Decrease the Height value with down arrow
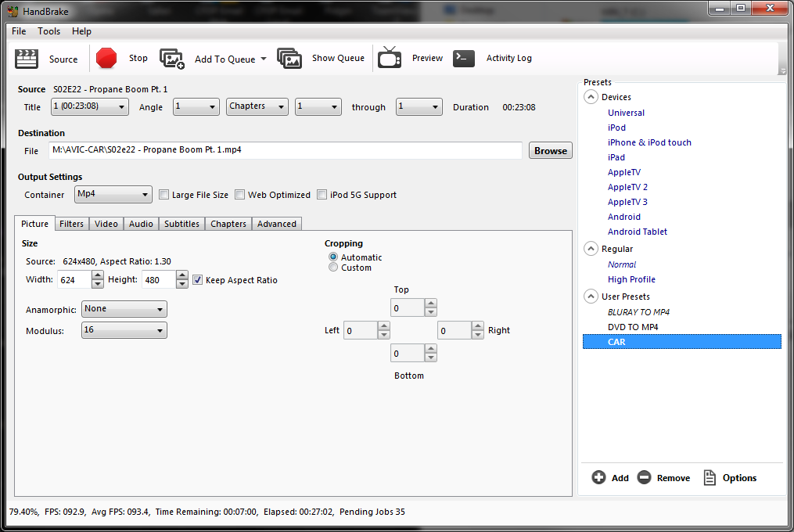This screenshot has height=532, width=794. (x=182, y=284)
